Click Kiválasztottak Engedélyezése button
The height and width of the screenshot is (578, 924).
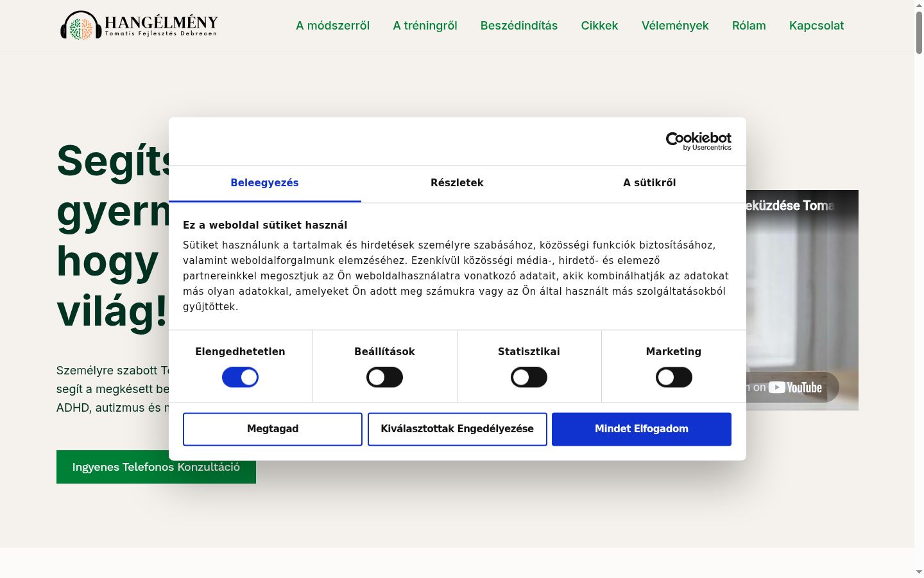pos(457,429)
